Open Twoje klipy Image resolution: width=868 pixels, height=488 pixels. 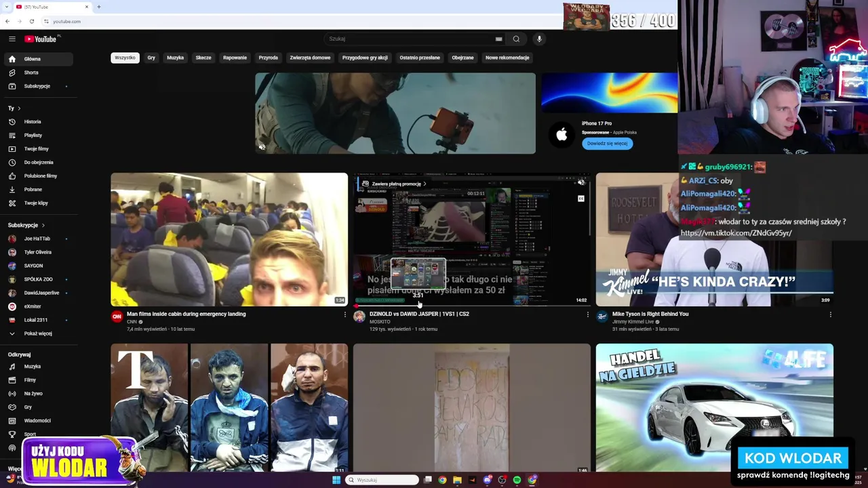tap(38, 203)
